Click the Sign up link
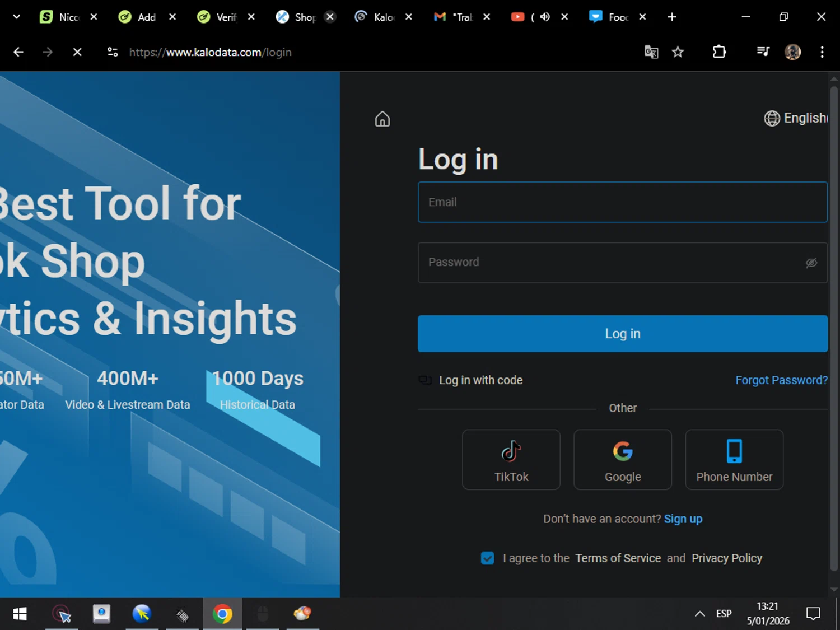 683,519
